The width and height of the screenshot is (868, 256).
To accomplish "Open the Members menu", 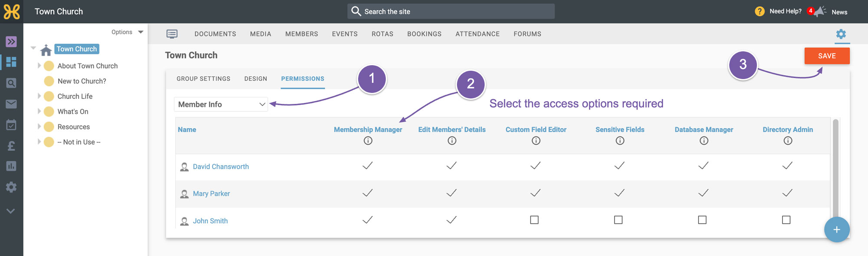I will click(302, 34).
